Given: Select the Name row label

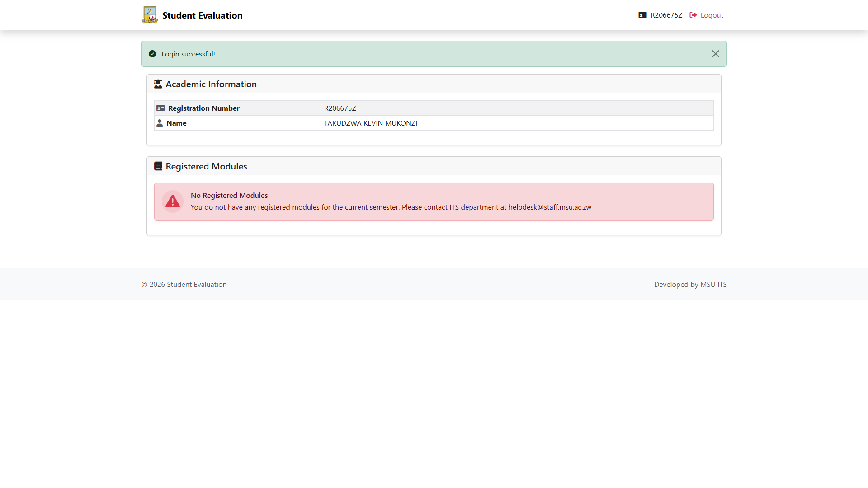Looking at the screenshot, I should (x=176, y=123).
